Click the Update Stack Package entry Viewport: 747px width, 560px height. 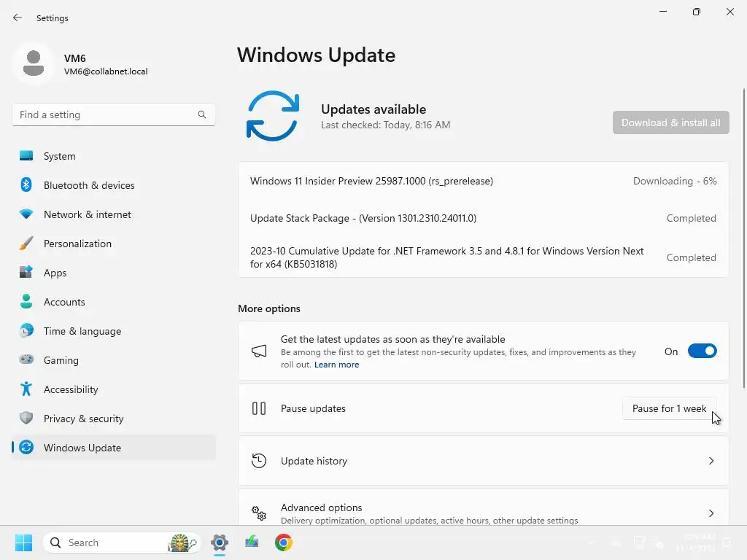click(x=483, y=218)
